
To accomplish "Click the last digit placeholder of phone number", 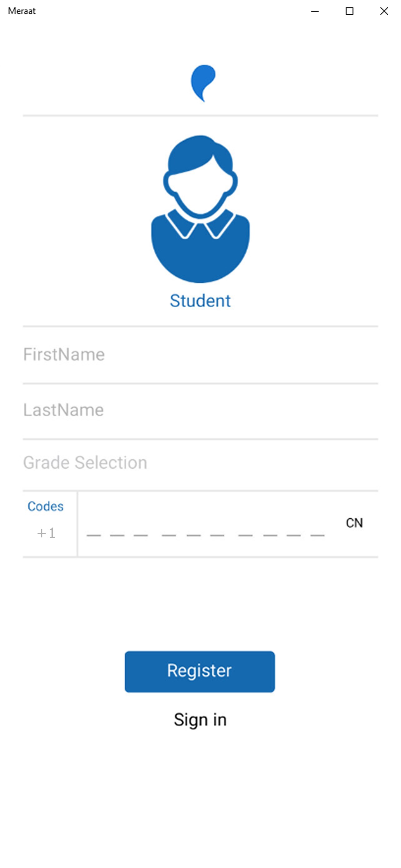I will 317,534.
